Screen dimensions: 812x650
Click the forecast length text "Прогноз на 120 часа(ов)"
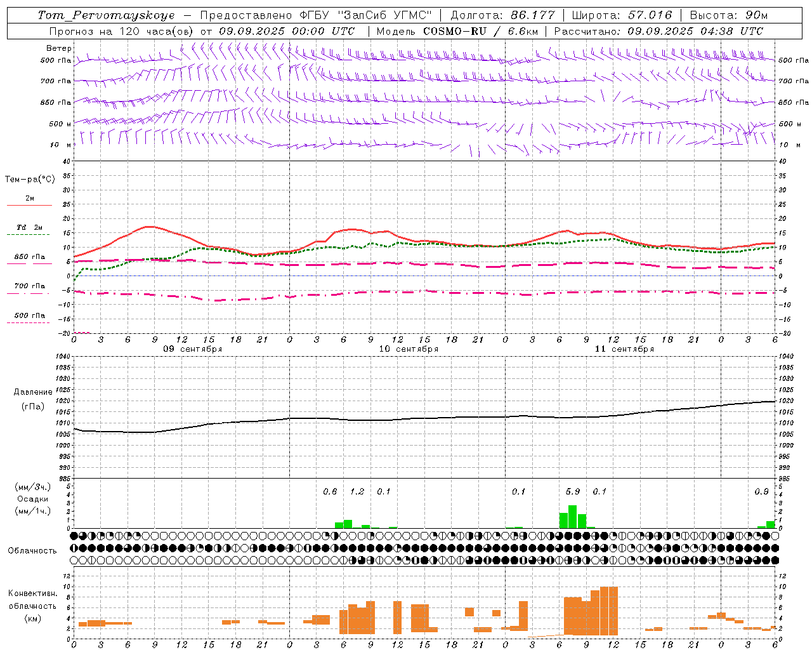tap(122, 31)
